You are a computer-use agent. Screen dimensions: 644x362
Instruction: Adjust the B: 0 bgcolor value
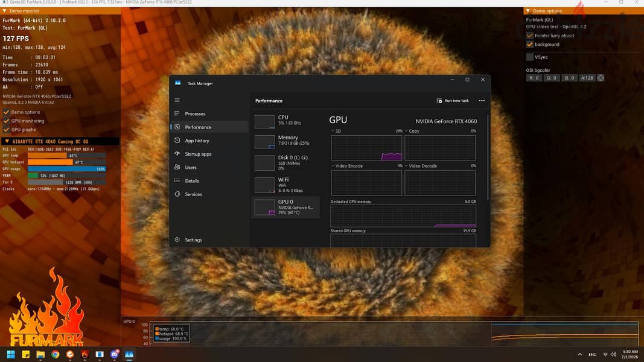tap(569, 78)
